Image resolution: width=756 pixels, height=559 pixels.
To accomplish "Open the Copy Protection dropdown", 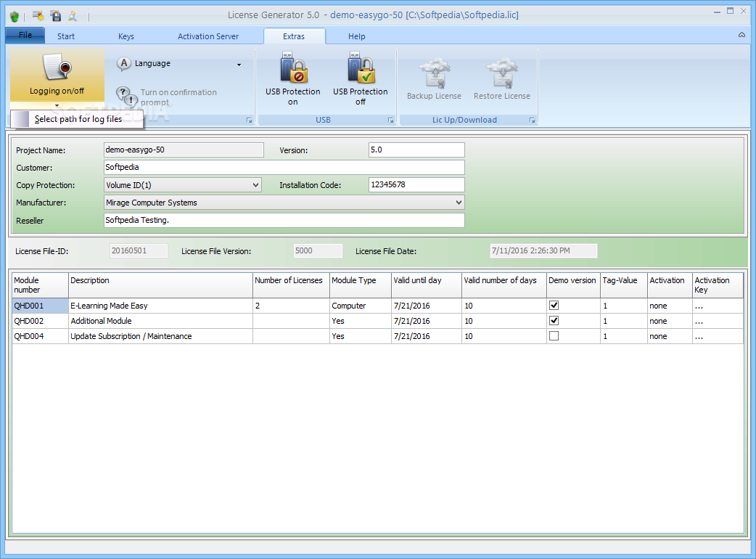I will point(255,185).
